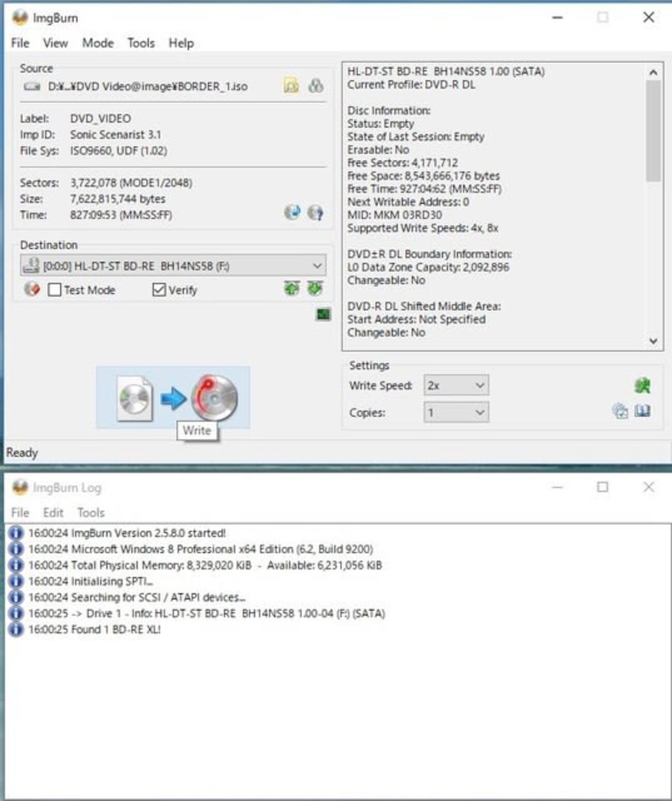Click the '7,622,815,744 bytes' size value
Screen dimensions: 672x801
point(118,199)
